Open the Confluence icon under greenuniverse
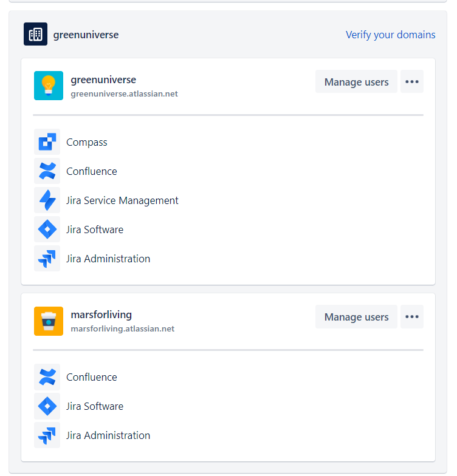 pyautogui.click(x=47, y=171)
